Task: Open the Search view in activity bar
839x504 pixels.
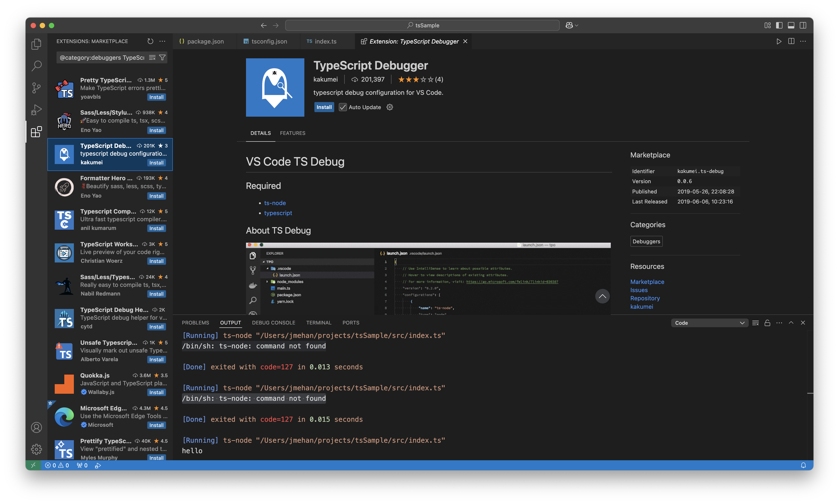Action: (x=36, y=66)
